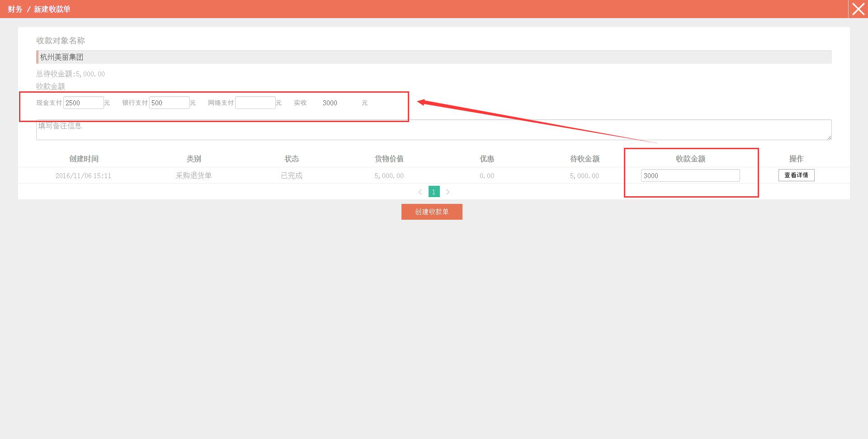The width and height of the screenshot is (868, 439).
Task: Click the 新建收款单 breadcrumb title
Action: click(x=52, y=9)
